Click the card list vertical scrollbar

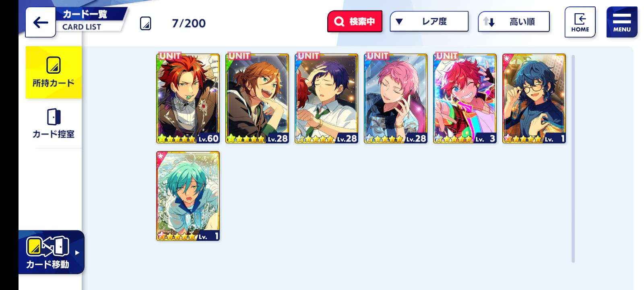point(573,159)
